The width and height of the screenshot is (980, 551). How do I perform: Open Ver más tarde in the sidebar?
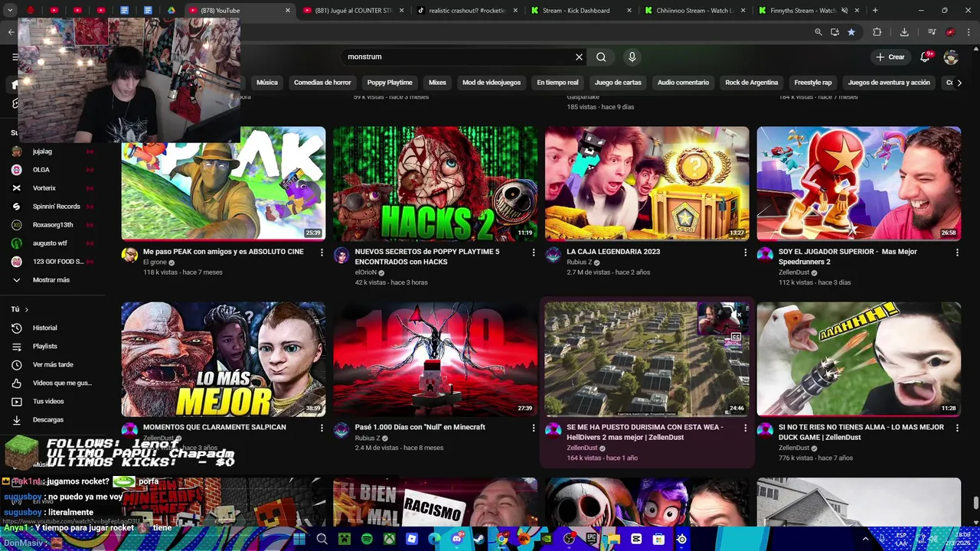coord(54,365)
